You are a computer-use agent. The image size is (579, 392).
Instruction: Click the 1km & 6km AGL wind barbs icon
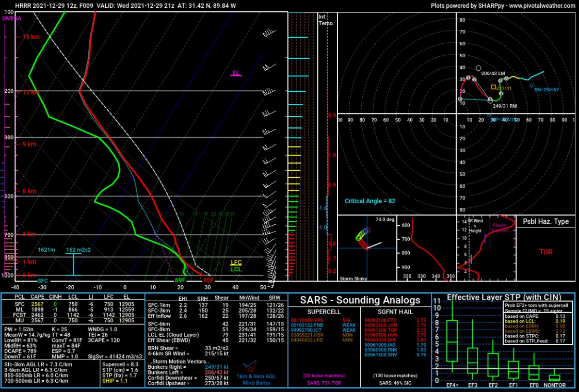point(250,366)
